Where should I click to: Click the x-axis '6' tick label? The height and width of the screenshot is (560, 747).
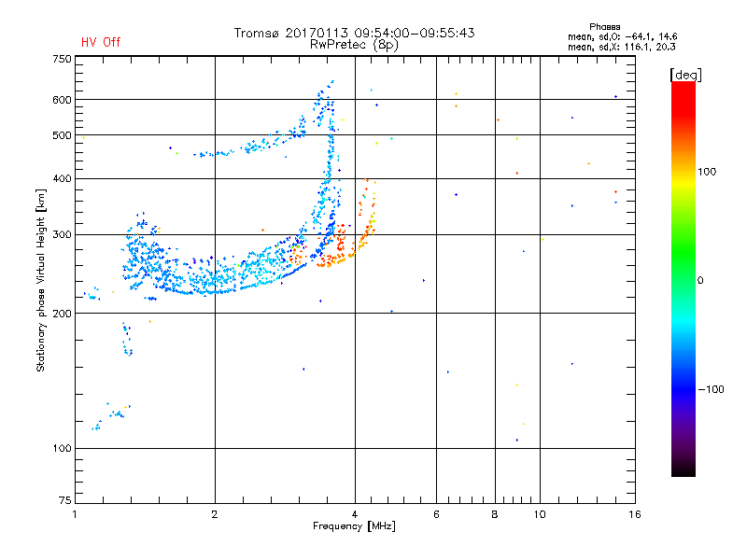point(436,514)
